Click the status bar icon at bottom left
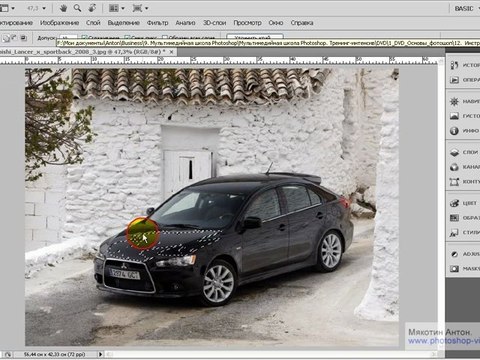Image resolution: width=480 pixels, height=360 pixels. coord(7,354)
